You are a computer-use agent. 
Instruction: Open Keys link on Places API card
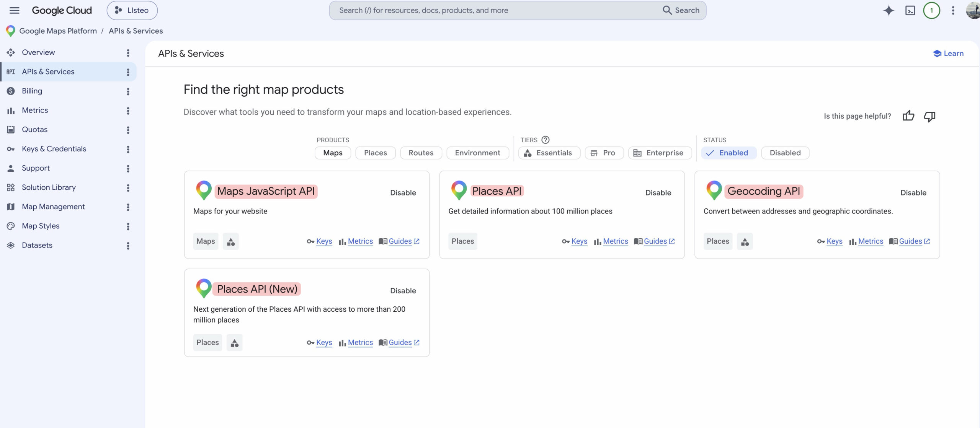pyautogui.click(x=579, y=241)
